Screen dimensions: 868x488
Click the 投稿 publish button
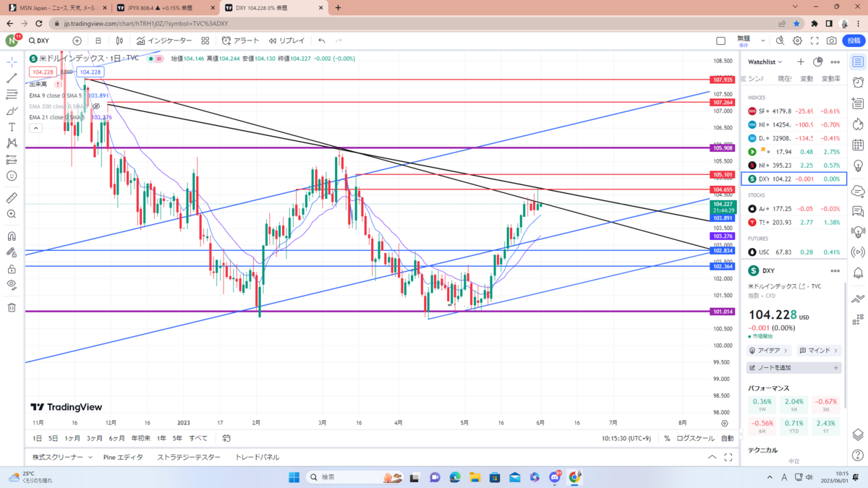[854, 41]
